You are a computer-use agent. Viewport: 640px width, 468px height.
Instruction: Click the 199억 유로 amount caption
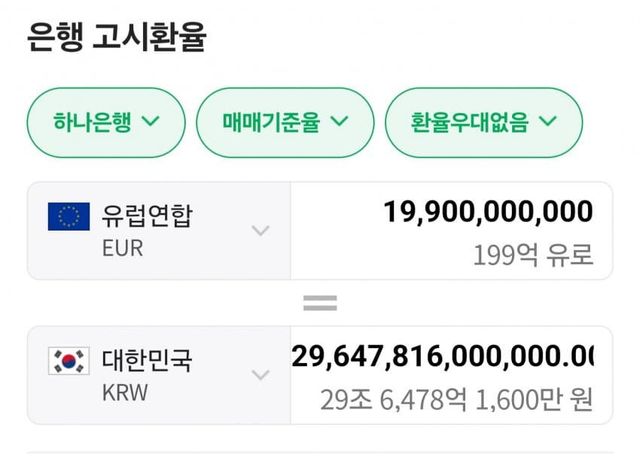(533, 256)
